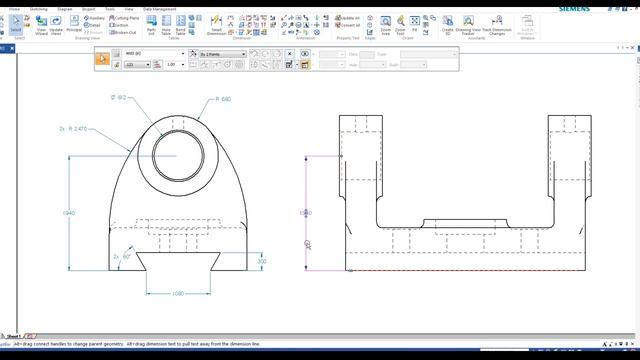Choose the Broken-Out section command
Image resolution: width=640 pixels, height=360 pixels.
(123, 32)
